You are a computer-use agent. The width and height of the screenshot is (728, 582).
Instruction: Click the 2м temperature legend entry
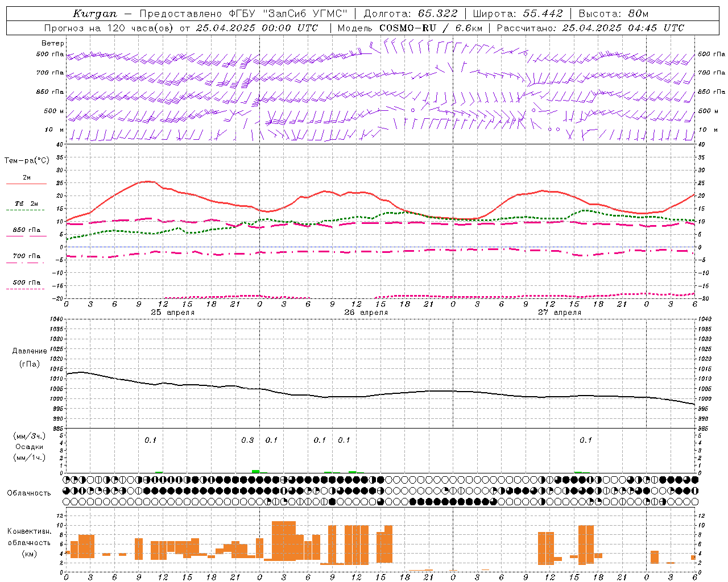tap(27, 177)
